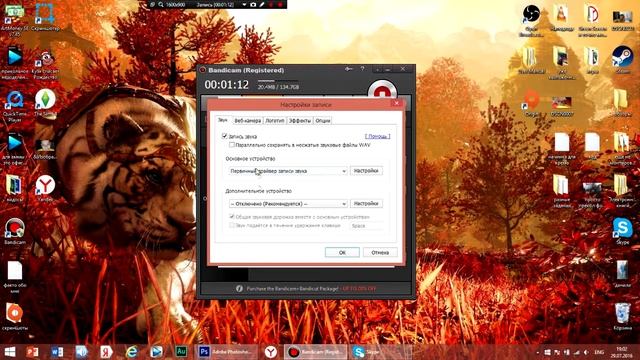The height and width of the screenshot is (360, 640).
Task: Open the dropdown arrow on recording bar
Action: [244, 4]
